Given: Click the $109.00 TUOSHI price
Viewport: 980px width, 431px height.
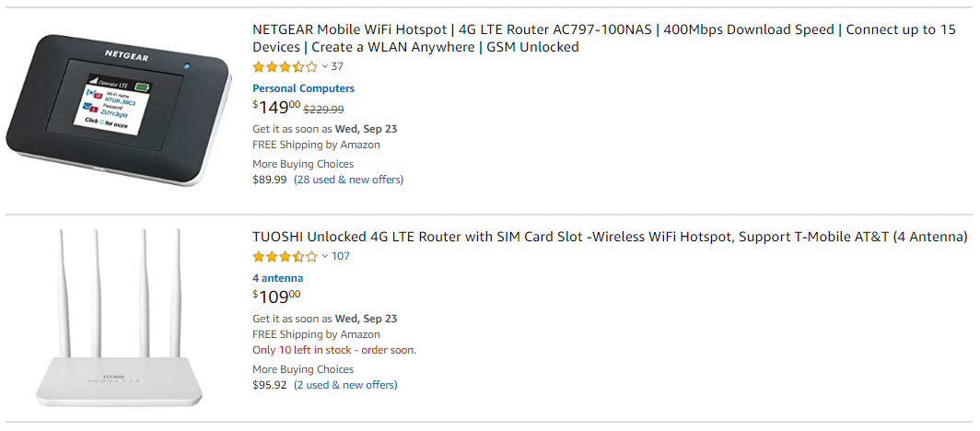Looking at the screenshot, I should coord(276,297).
